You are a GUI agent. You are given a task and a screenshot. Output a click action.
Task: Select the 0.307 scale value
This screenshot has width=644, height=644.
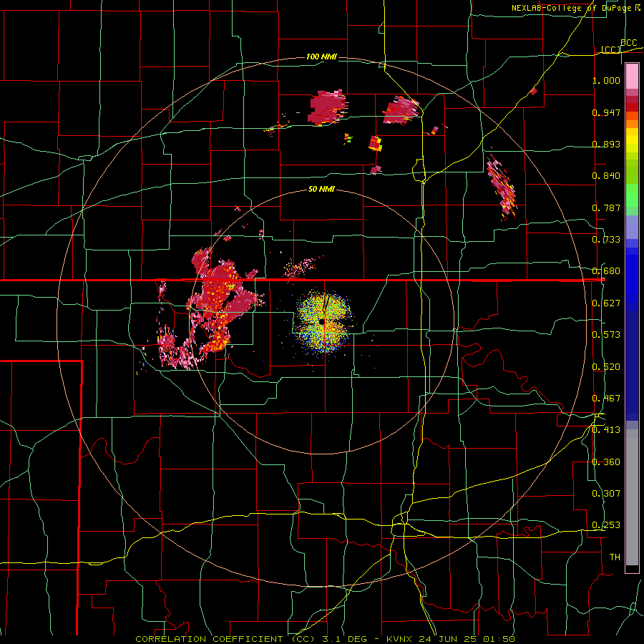[606, 494]
